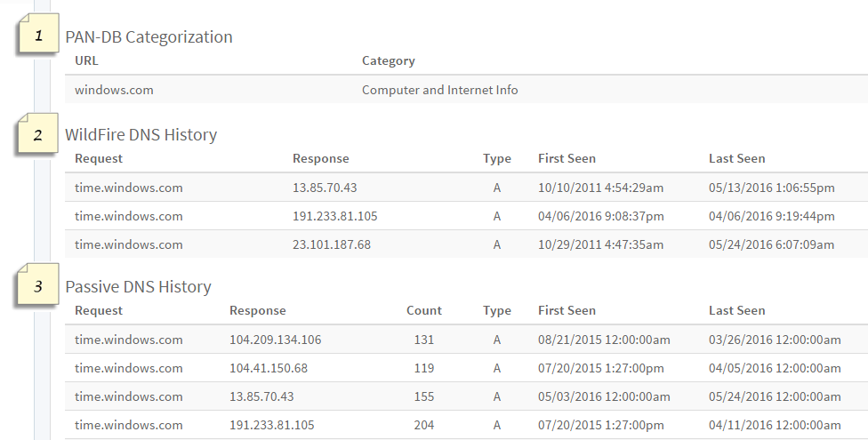
Task: Click the windows.com URL entry
Action: point(114,90)
